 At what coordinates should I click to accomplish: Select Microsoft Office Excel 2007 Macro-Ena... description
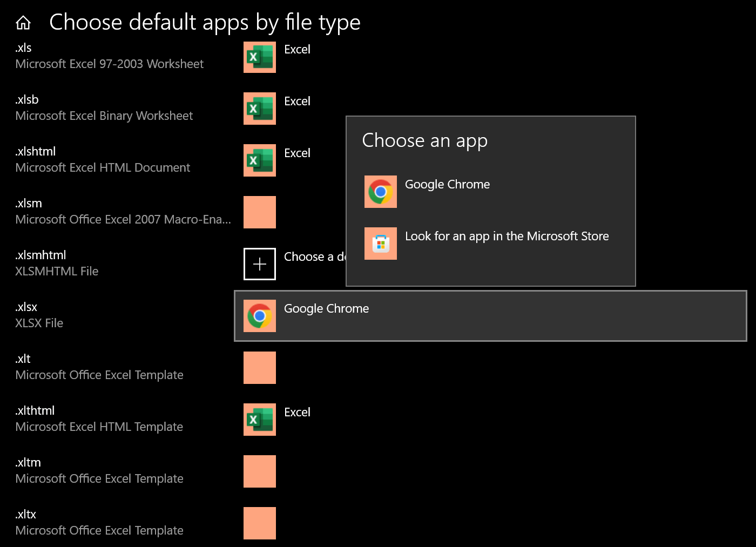tap(123, 219)
